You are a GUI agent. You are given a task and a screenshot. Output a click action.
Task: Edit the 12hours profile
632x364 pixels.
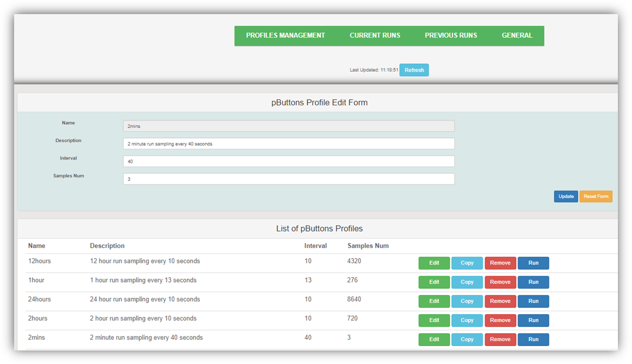pyautogui.click(x=434, y=263)
